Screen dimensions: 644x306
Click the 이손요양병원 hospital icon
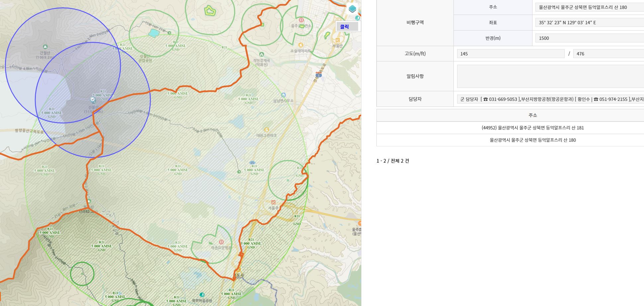[x=221, y=242]
